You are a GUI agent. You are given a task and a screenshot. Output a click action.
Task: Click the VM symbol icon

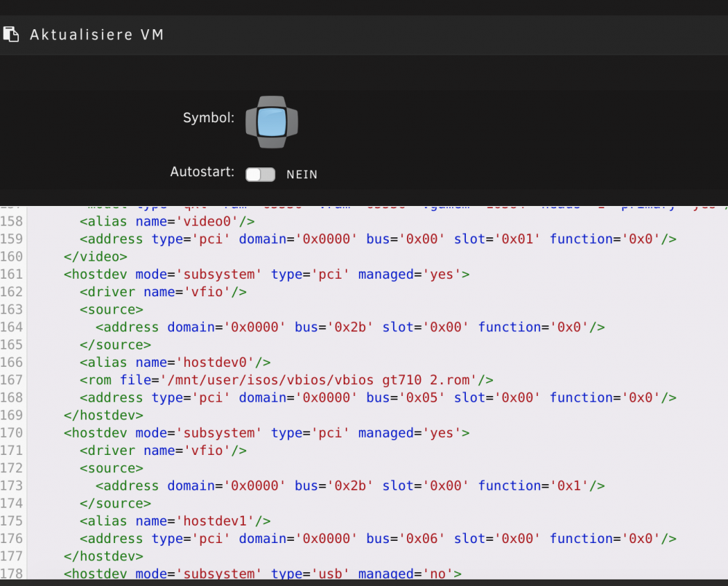click(x=272, y=122)
